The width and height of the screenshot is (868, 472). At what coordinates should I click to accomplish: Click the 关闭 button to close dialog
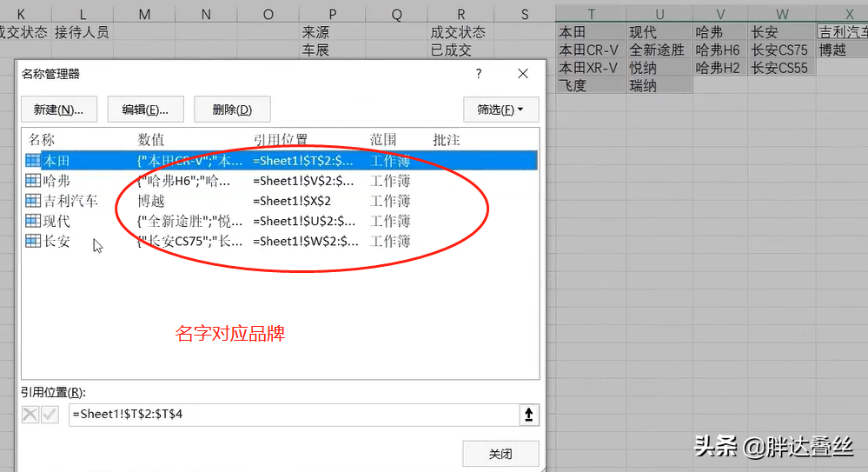coord(500,454)
